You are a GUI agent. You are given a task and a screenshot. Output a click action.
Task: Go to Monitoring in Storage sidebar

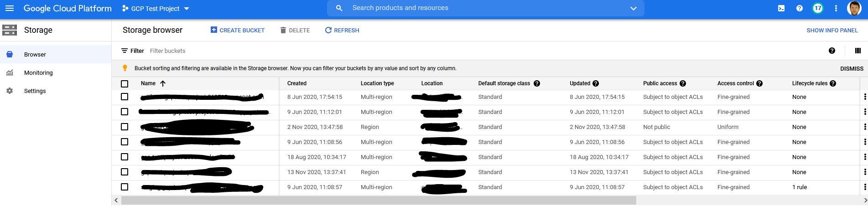(x=38, y=73)
